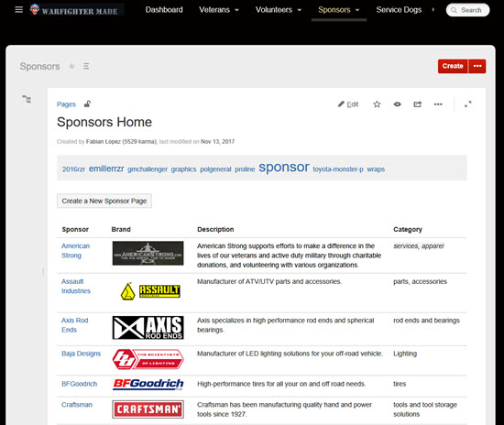The image size is (504, 425).
Task: Click the American Strong brand logo
Action: pyautogui.click(x=148, y=253)
